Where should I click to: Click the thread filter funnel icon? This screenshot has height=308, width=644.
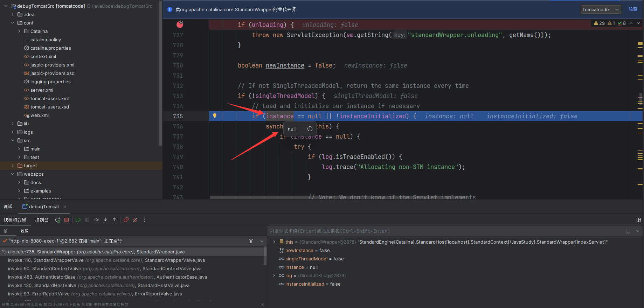point(251,241)
